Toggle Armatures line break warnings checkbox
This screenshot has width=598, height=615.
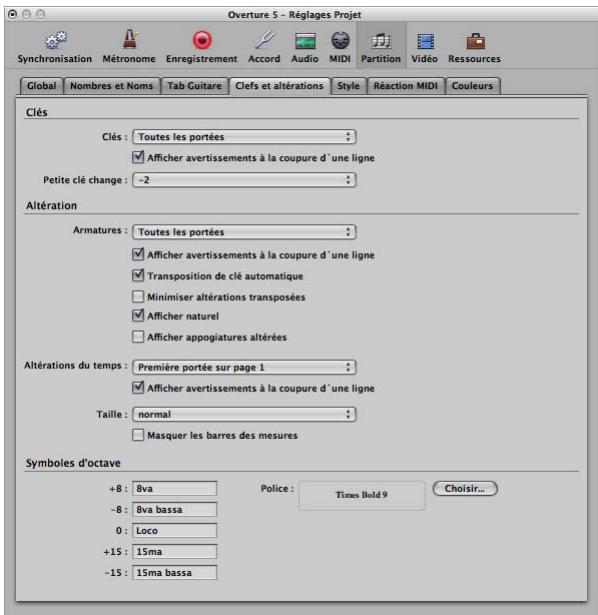point(138,255)
